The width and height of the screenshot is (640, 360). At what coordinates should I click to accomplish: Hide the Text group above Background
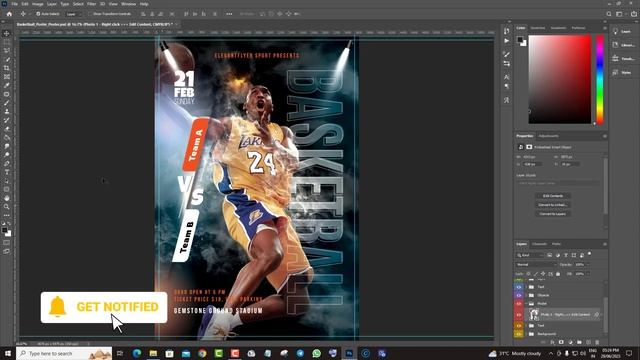[519, 326]
